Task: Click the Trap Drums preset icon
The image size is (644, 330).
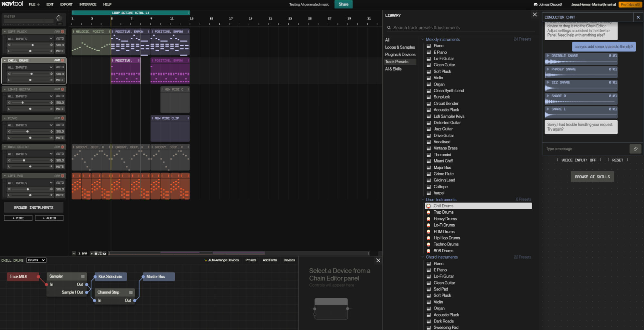Action: point(428,212)
